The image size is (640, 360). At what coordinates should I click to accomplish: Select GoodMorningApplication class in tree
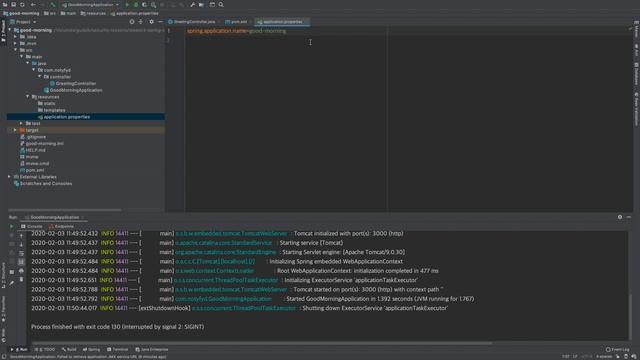coord(73,90)
